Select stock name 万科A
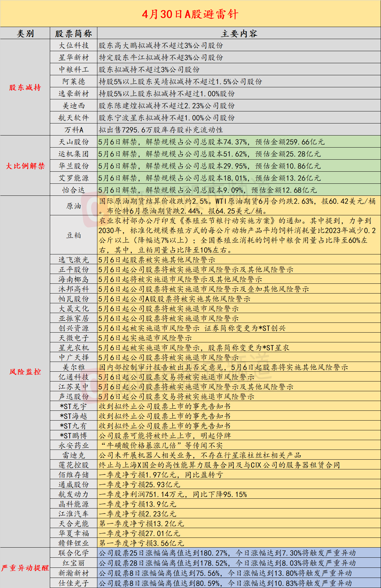 tap(74, 130)
